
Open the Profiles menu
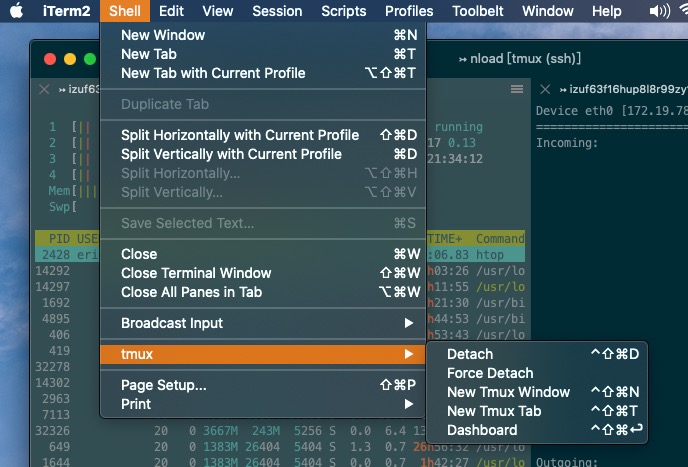(409, 11)
